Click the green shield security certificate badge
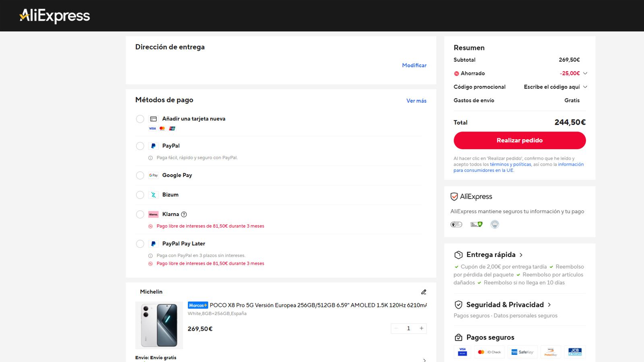The width and height of the screenshot is (644, 362). tap(477, 224)
